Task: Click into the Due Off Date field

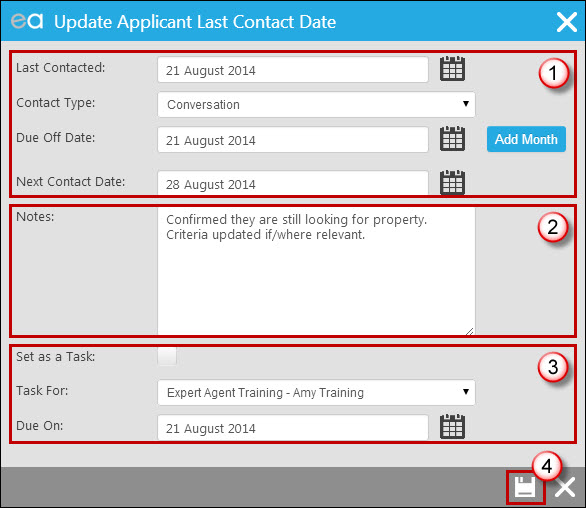Action: [293, 140]
